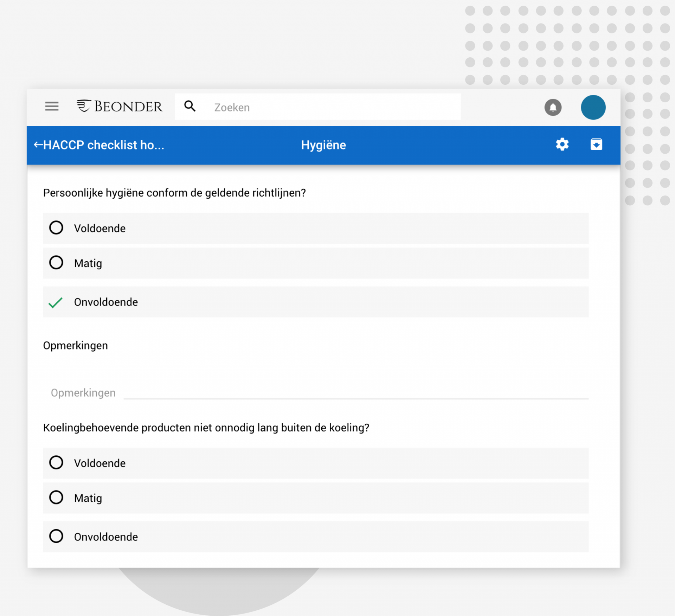
Task: Click the Beonder logo
Action: (120, 106)
